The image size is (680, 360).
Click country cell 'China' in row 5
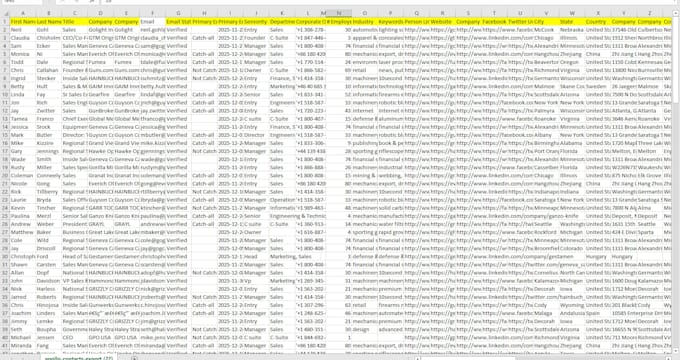point(598,54)
